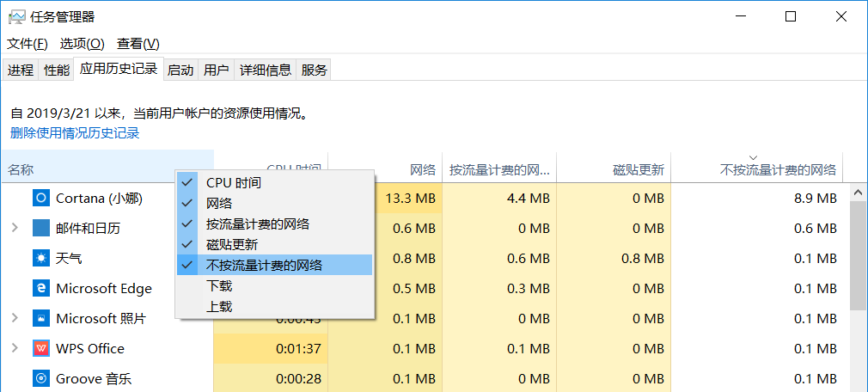The width and height of the screenshot is (868, 392).
Task: Open the 文件(F) menu
Action: 28,43
